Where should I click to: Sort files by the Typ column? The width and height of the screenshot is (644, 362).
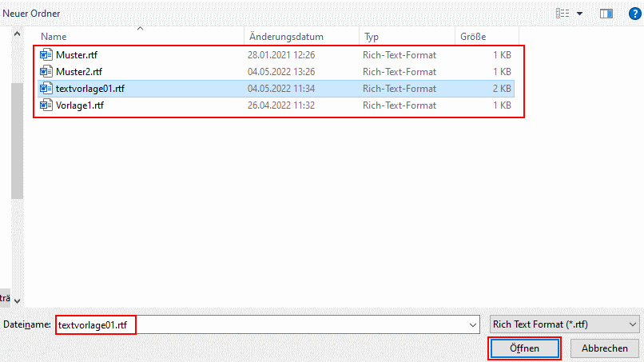pyautogui.click(x=372, y=37)
